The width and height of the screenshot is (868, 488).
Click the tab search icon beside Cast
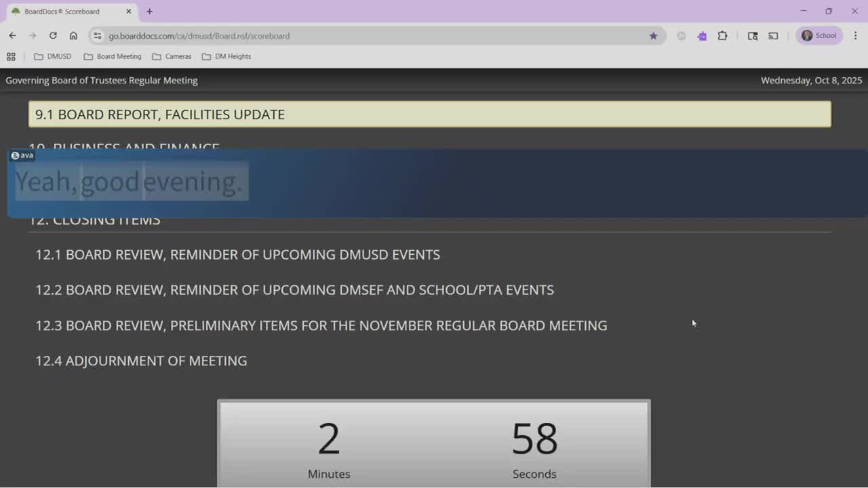pos(753,36)
